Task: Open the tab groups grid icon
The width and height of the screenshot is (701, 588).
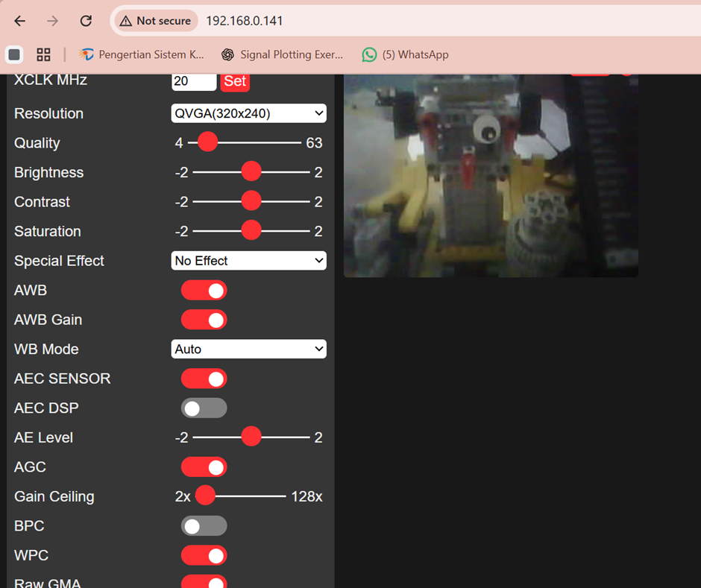Action: pyautogui.click(x=43, y=54)
